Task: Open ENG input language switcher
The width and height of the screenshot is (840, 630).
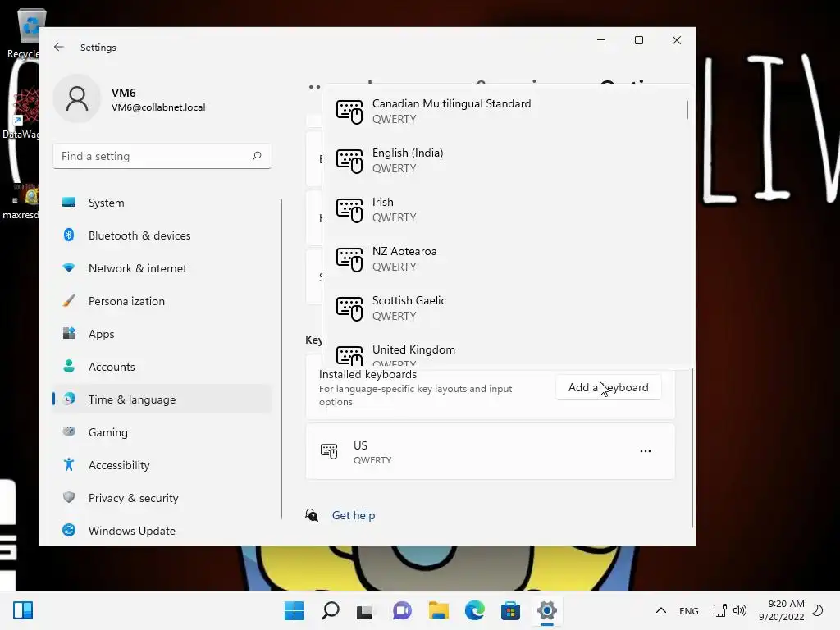Action: click(x=689, y=610)
